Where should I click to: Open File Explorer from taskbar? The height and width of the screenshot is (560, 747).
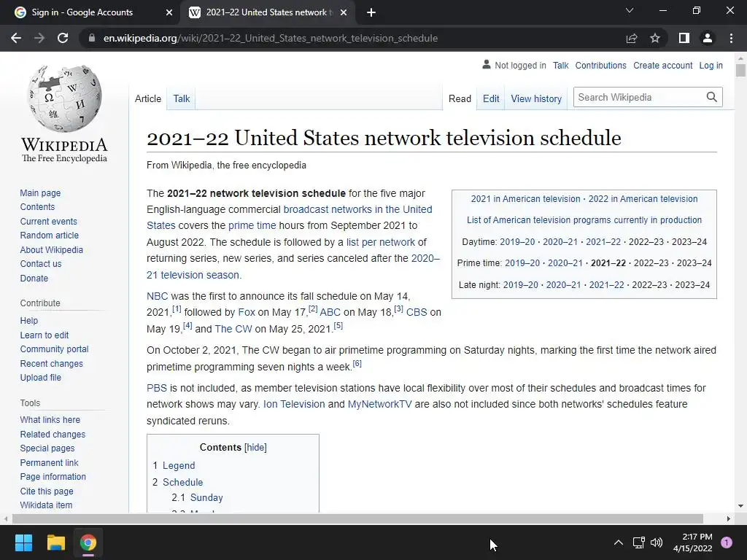55,542
